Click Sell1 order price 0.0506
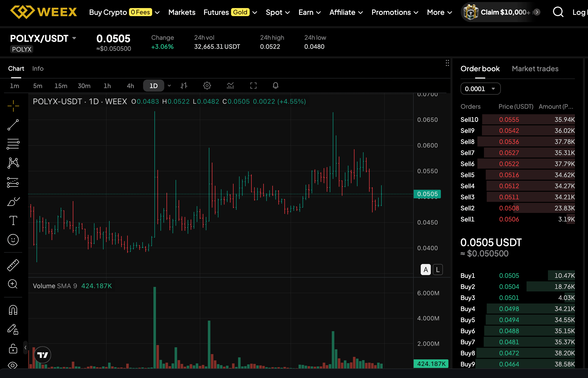Image resolution: width=588 pixels, height=378 pixels. point(509,219)
